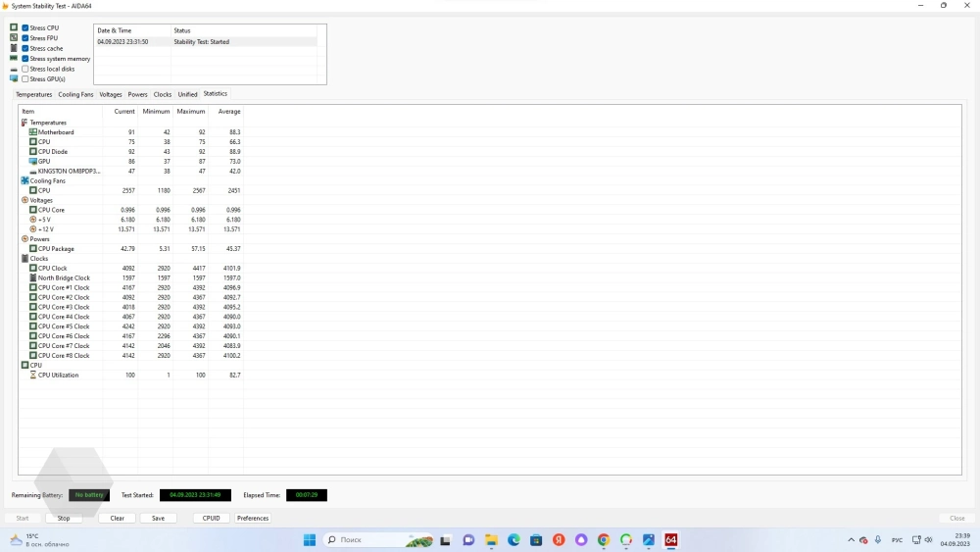The image size is (980, 552).
Task: Switch to the Unified tab
Action: click(187, 94)
